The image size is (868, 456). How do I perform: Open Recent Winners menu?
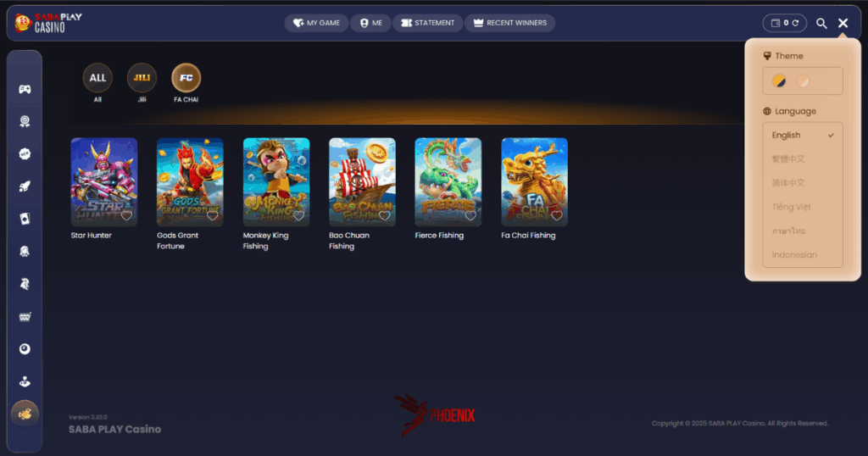click(509, 23)
